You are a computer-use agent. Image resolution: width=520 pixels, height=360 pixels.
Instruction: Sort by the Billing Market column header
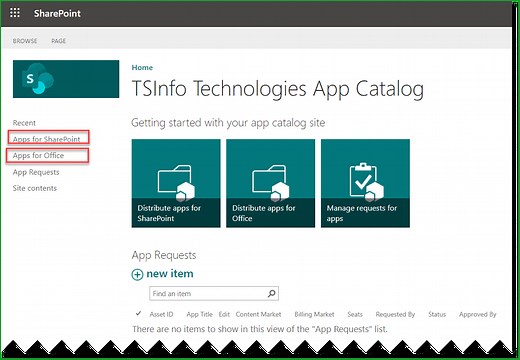pos(314,314)
